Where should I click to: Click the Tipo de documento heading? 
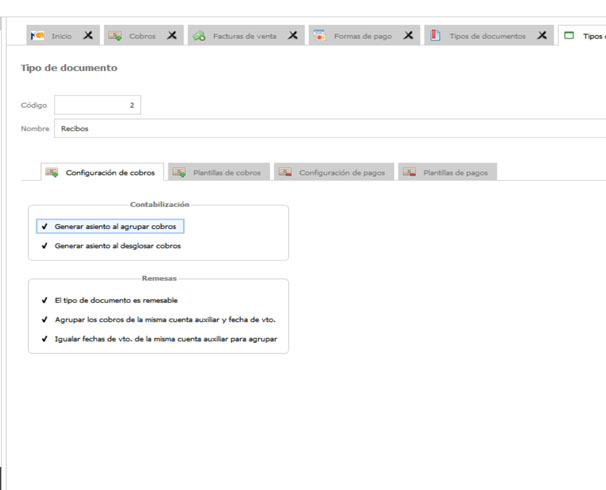click(x=69, y=68)
